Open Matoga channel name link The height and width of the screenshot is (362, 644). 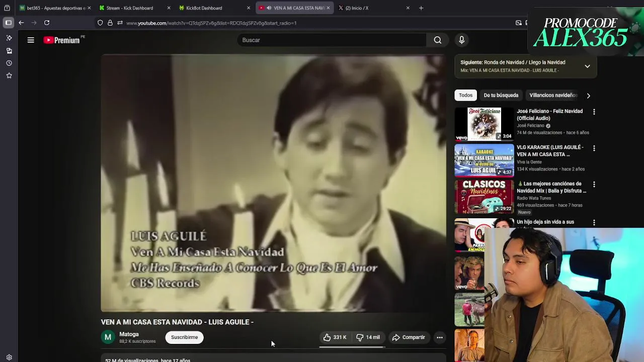[x=129, y=334]
